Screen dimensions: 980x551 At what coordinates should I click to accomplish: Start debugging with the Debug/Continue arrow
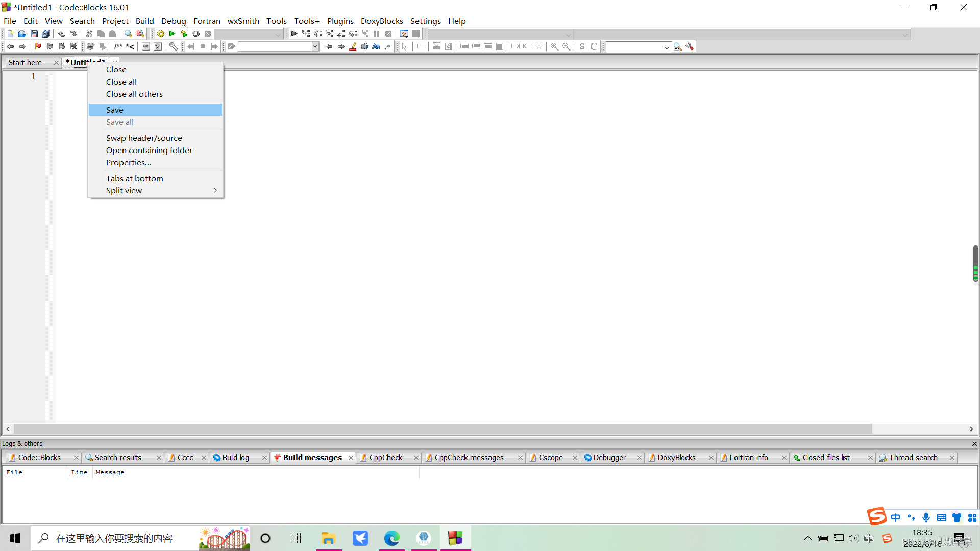pos(294,34)
